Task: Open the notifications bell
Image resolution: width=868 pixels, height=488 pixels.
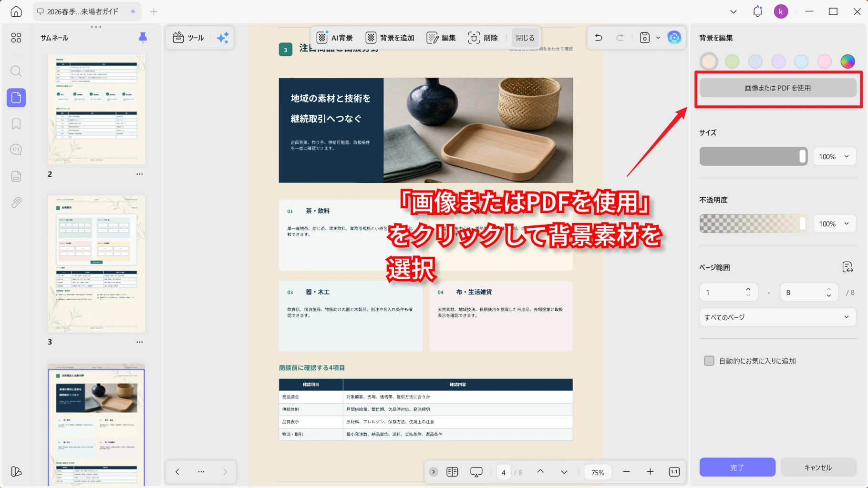Action: click(757, 11)
